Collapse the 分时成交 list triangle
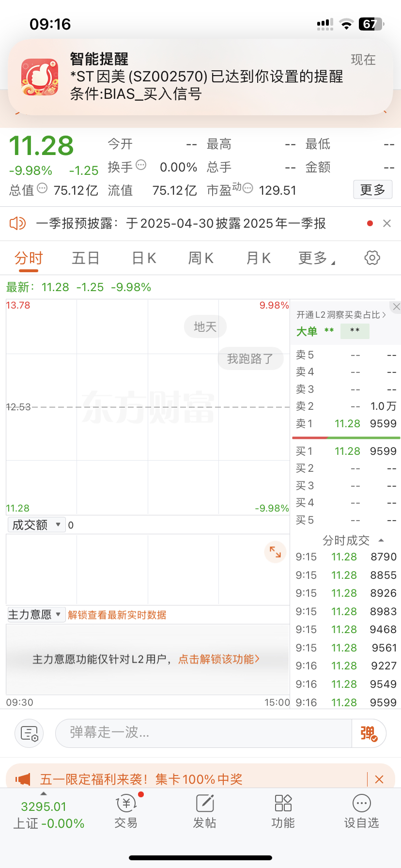This screenshot has width=401, height=868. pyautogui.click(x=381, y=540)
